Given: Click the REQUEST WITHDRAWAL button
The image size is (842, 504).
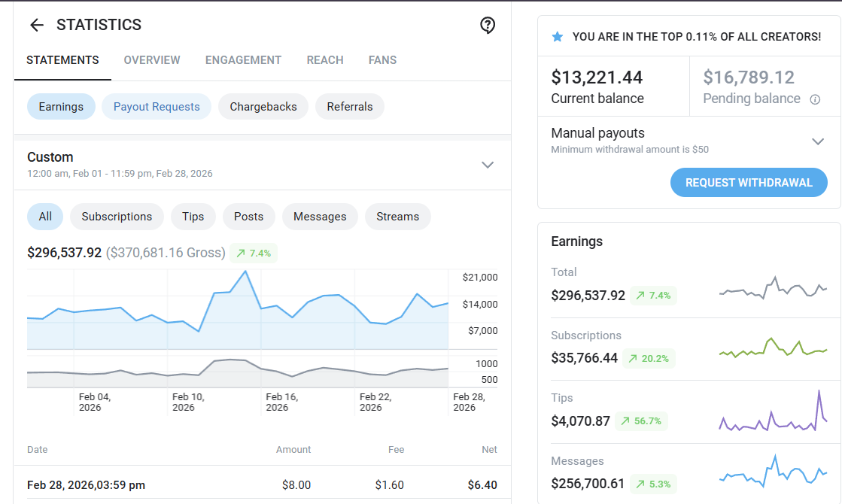Looking at the screenshot, I should click(749, 183).
